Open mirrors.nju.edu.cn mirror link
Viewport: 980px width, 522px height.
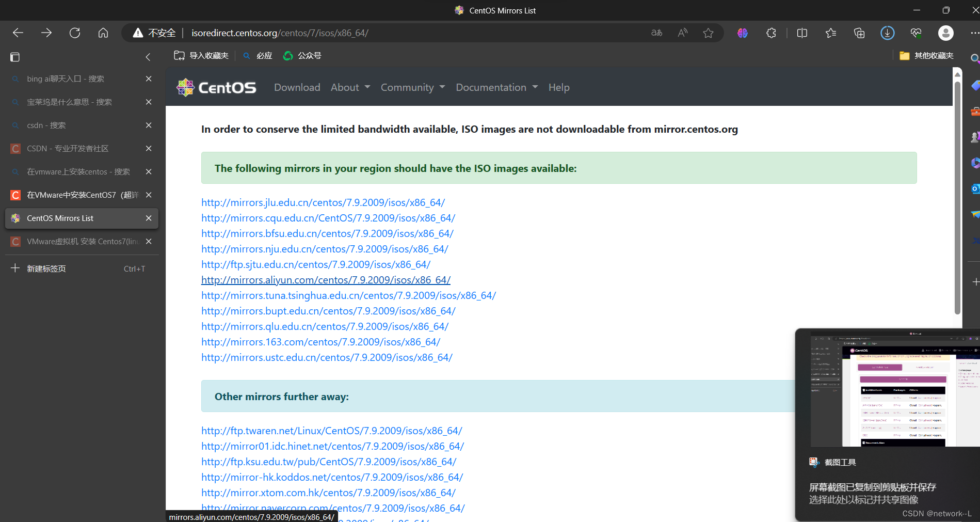click(325, 249)
